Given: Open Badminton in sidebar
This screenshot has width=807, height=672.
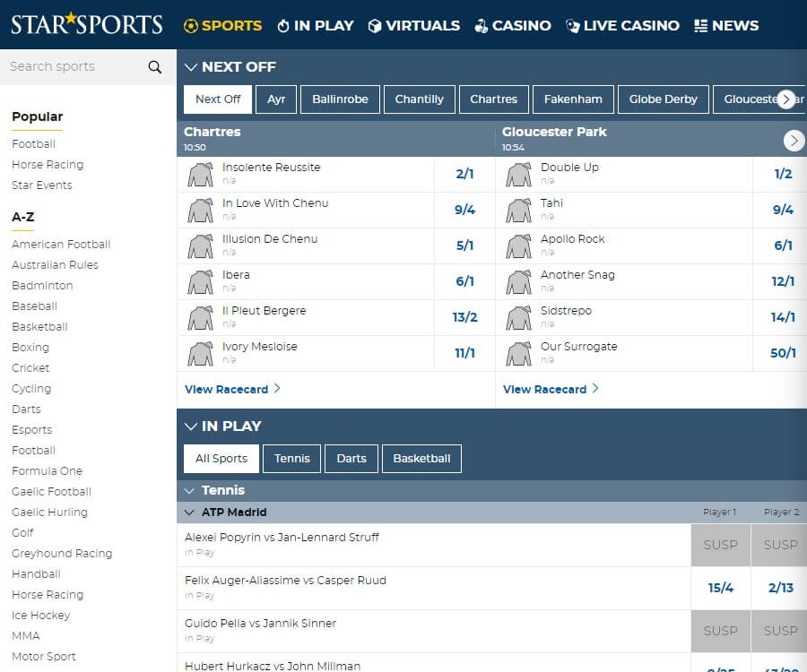Looking at the screenshot, I should [42, 285].
